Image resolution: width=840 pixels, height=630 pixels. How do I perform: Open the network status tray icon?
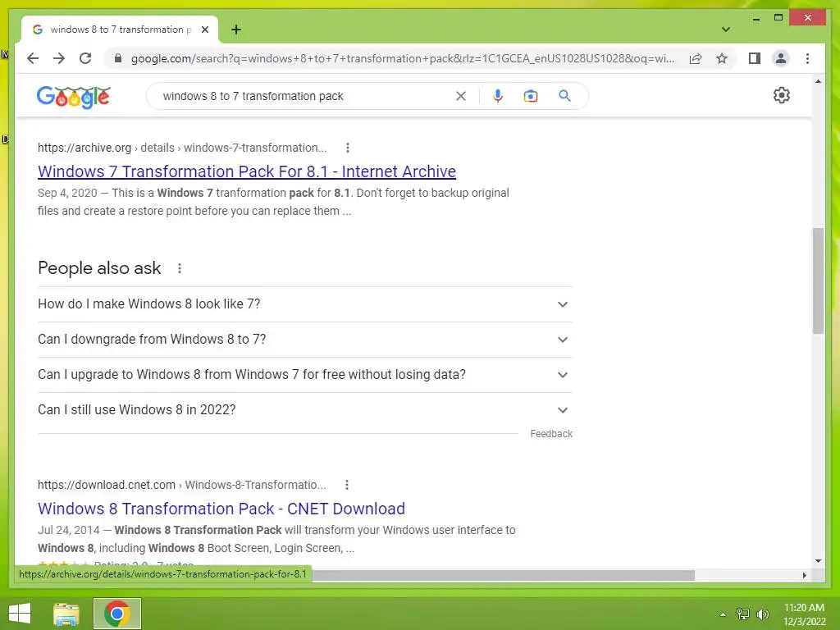coord(743,614)
